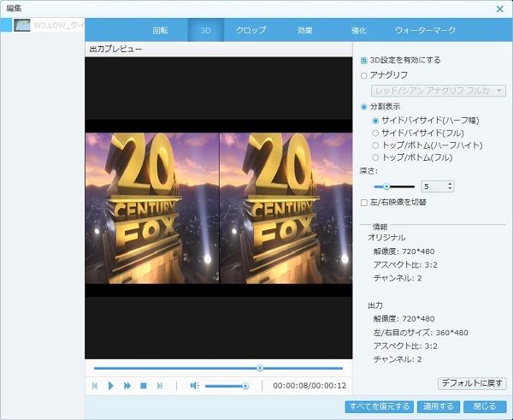Adjust the volume slider handle
513x420 pixels.
(x=245, y=386)
